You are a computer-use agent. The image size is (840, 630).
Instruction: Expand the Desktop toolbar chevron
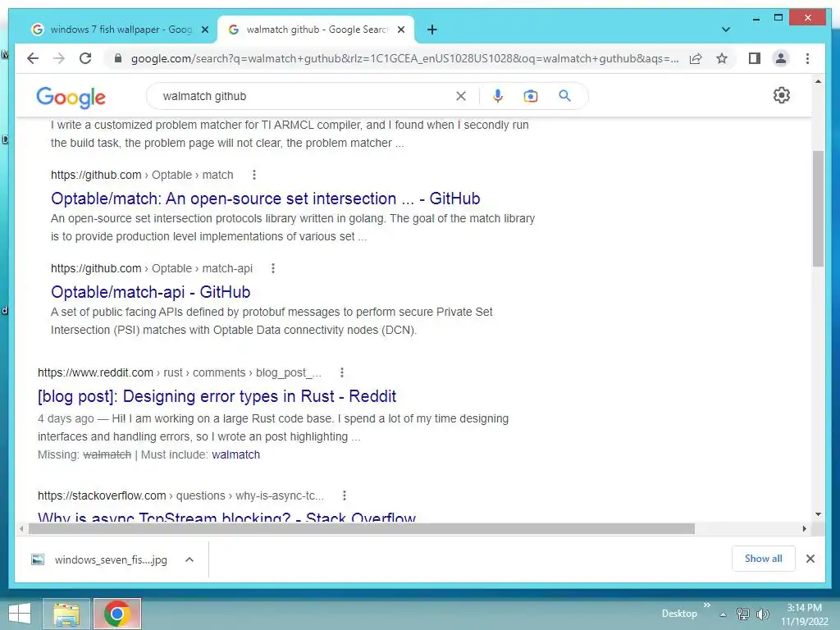[706, 605]
